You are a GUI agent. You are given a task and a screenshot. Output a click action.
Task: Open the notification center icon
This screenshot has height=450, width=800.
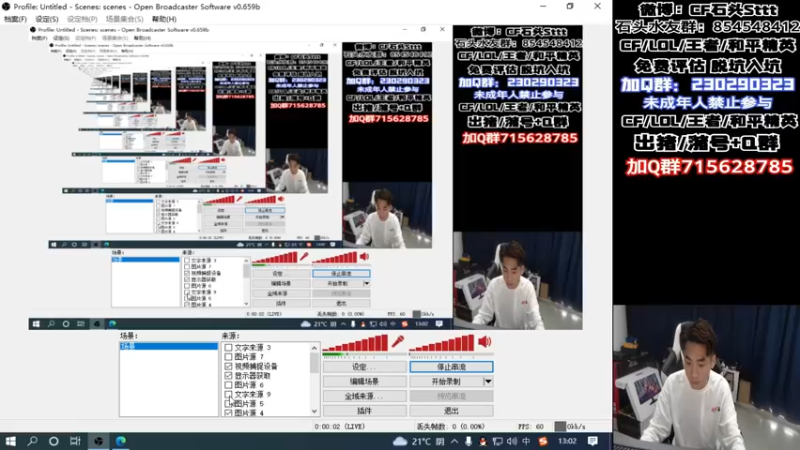pos(592,441)
